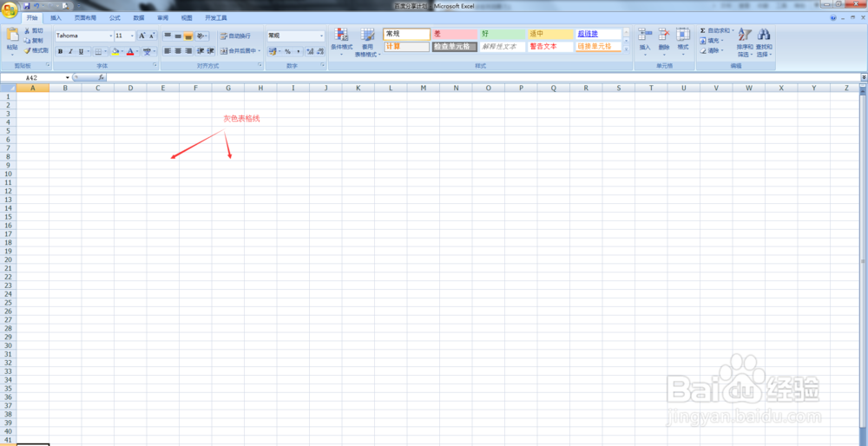Open Conditional Formatting 条件格式 menu

(x=341, y=42)
